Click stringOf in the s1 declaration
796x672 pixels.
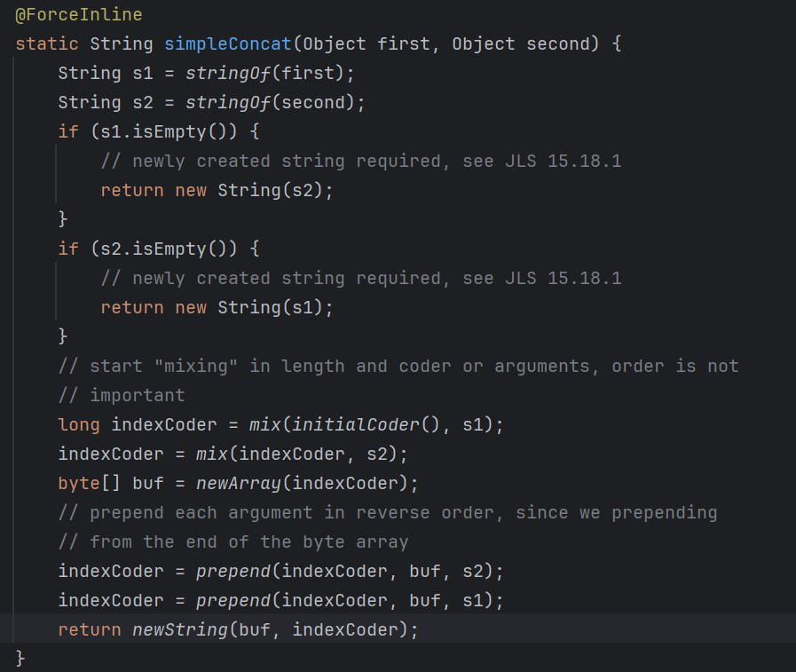[x=228, y=73]
